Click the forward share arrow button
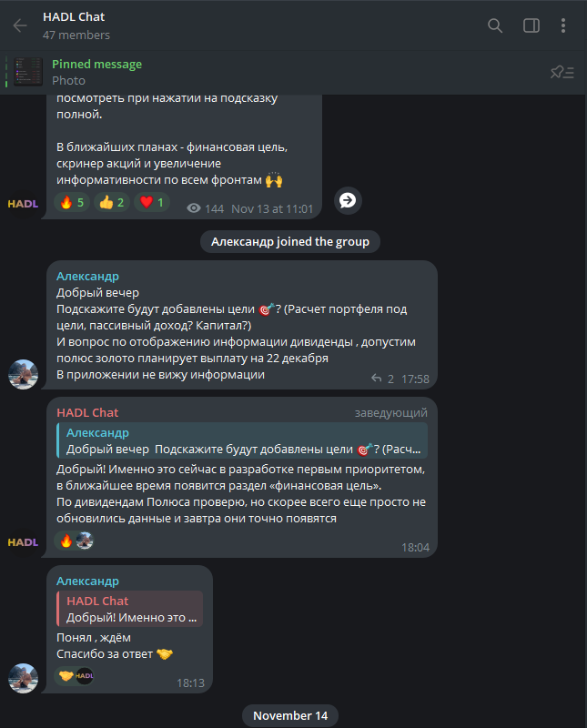 (348, 200)
